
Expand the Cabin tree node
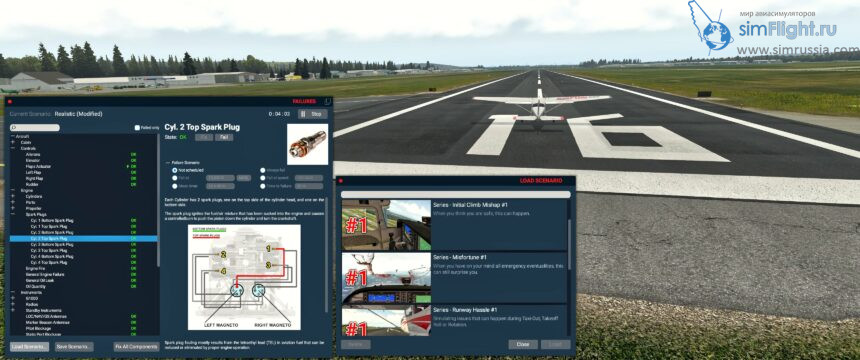(13, 142)
